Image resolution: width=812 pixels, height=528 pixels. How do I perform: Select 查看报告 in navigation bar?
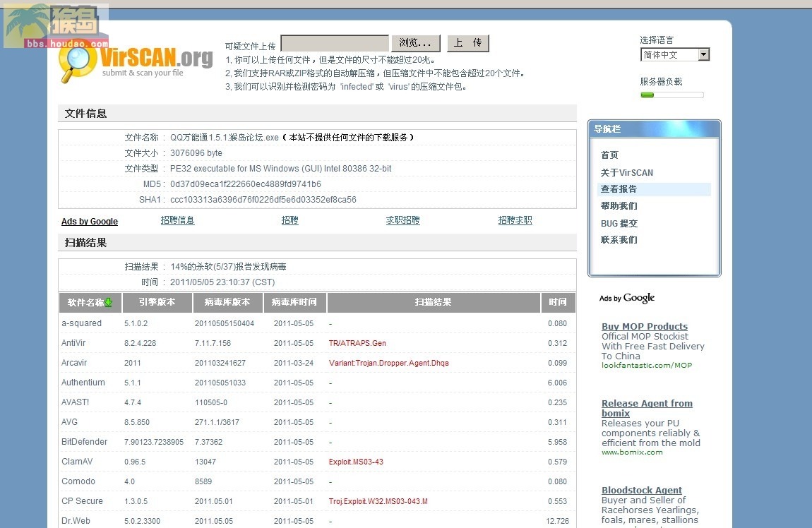pyautogui.click(x=654, y=189)
